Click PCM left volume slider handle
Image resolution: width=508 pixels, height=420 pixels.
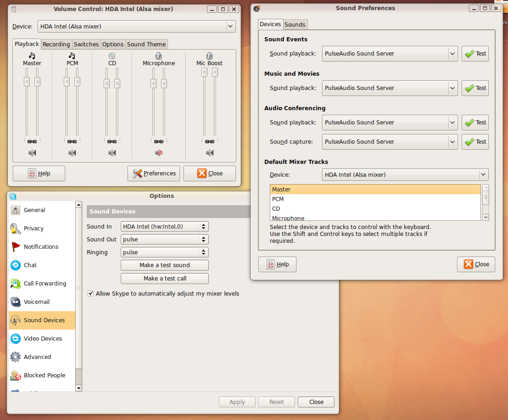tap(67, 82)
